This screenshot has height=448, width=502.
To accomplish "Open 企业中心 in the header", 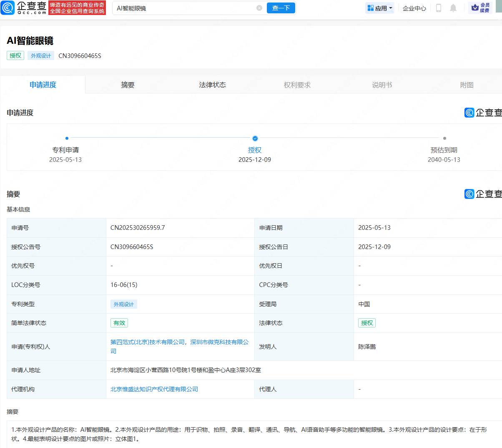I will tap(414, 8).
